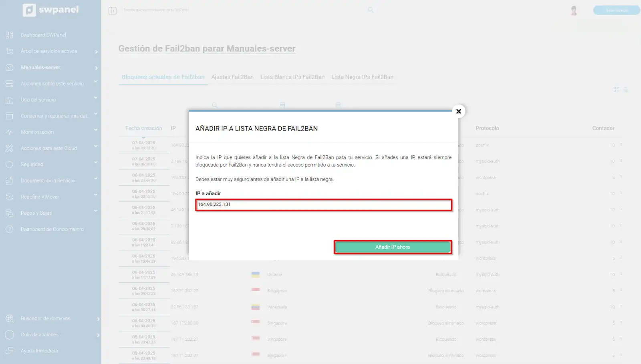641x364 pixels.
Task: Click the IP a añadir input field
Action: [324, 205]
